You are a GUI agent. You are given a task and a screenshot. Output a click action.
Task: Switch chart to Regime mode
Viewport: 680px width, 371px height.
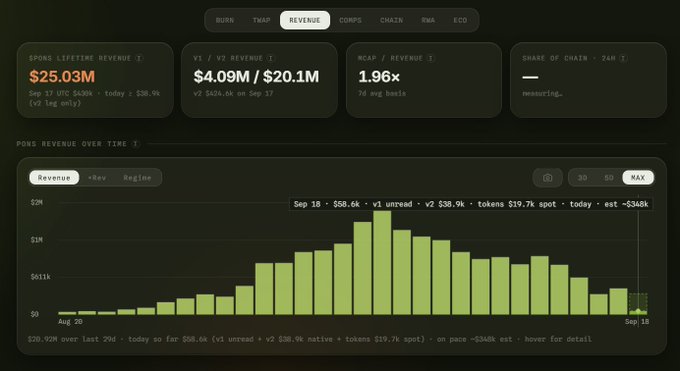click(137, 178)
